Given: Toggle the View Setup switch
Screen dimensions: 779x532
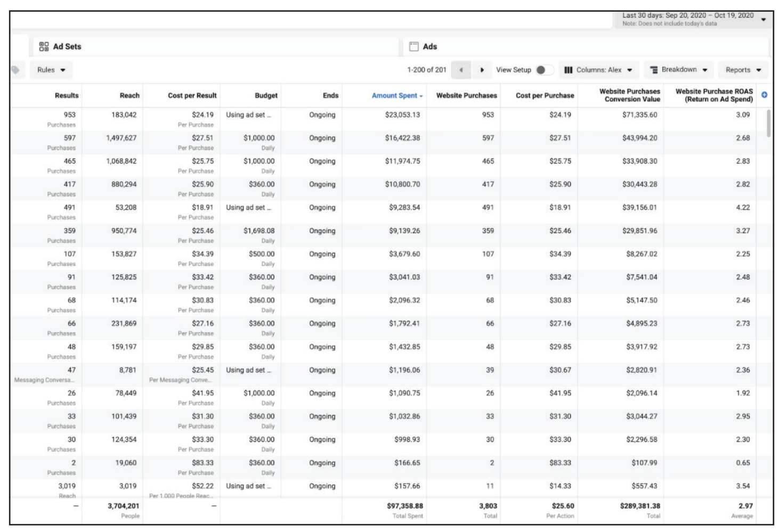Looking at the screenshot, I should click(x=542, y=70).
